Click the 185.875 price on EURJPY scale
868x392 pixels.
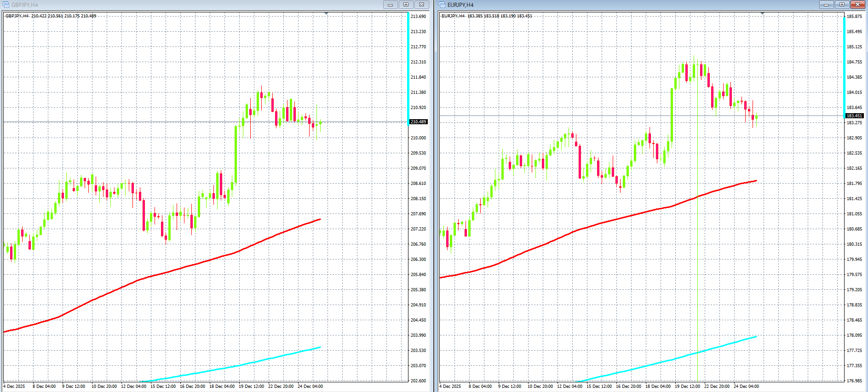click(x=854, y=17)
